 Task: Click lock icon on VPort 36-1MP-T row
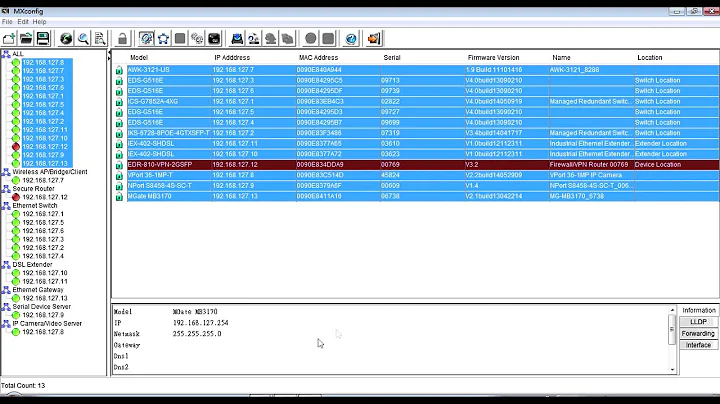(x=119, y=175)
